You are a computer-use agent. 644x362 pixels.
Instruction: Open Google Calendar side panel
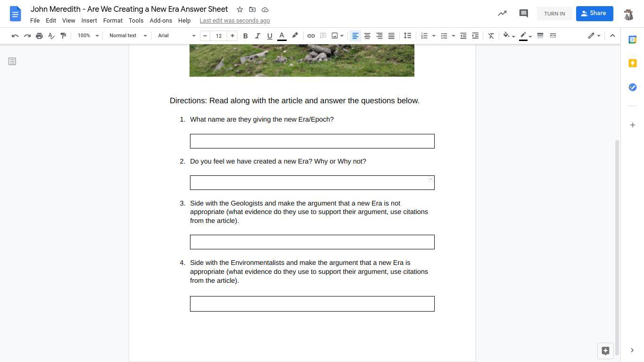tap(633, 40)
